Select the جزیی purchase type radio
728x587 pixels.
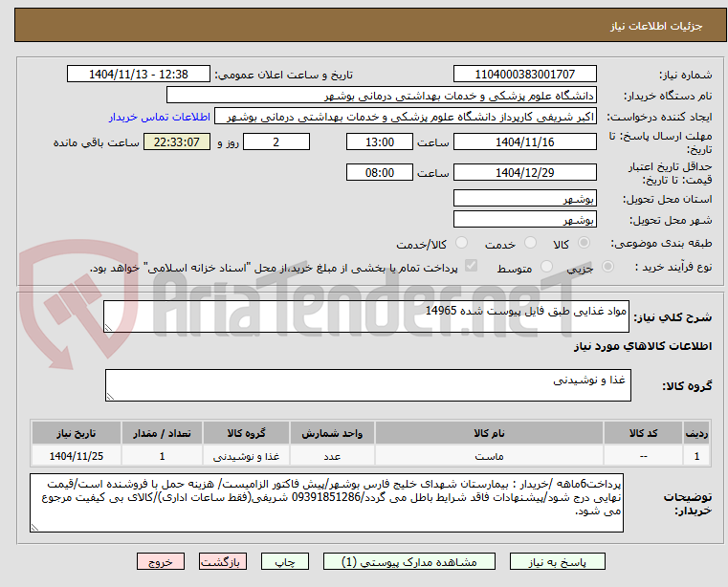pyautogui.click(x=607, y=267)
